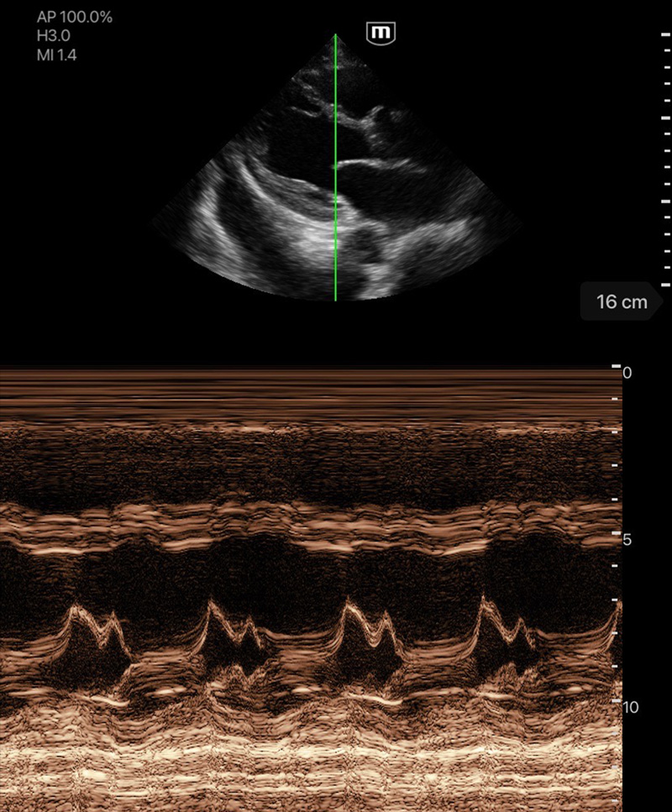Tap the probe orientation marker icon

tap(381, 33)
